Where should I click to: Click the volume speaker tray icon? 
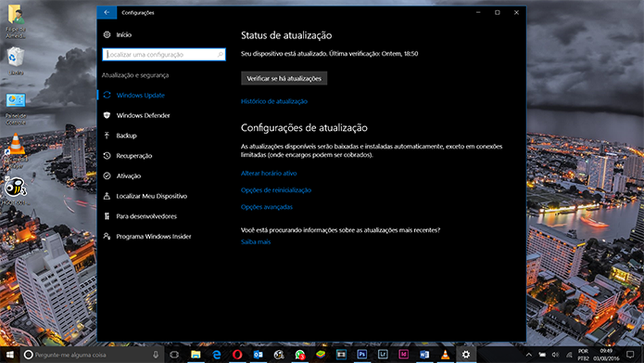pos(555,354)
